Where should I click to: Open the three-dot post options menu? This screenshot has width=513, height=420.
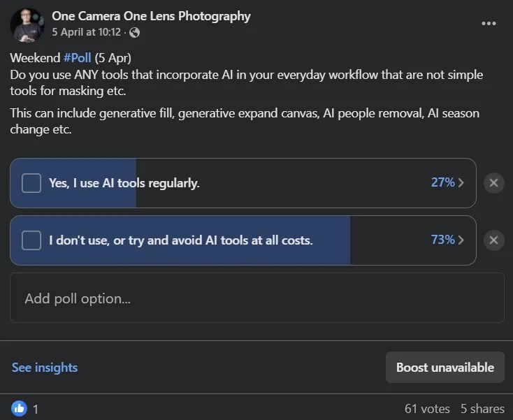pyautogui.click(x=489, y=23)
